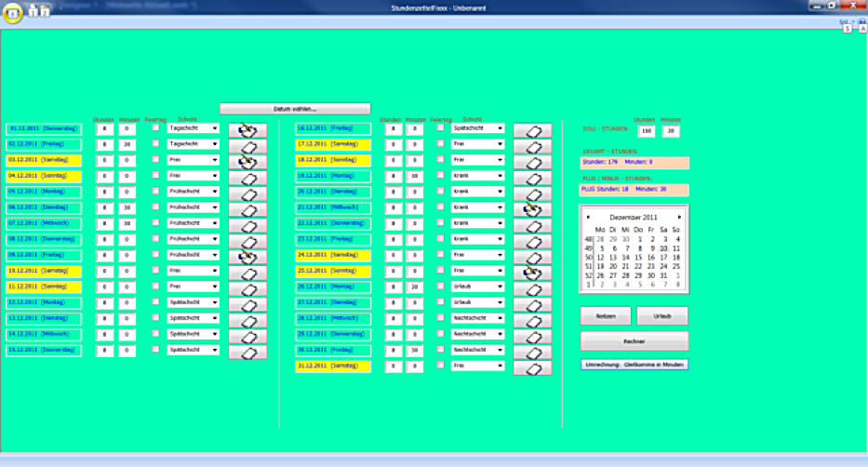Screen dimensions: 868x467
Task: Open the Notizen button
Action: (x=606, y=315)
